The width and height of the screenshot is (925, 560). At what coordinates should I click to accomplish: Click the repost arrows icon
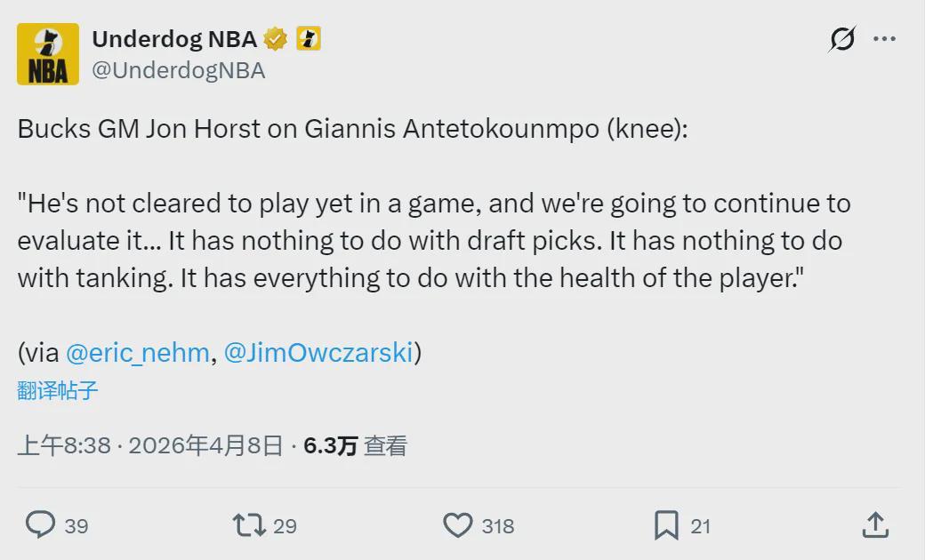click(x=249, y=525)
